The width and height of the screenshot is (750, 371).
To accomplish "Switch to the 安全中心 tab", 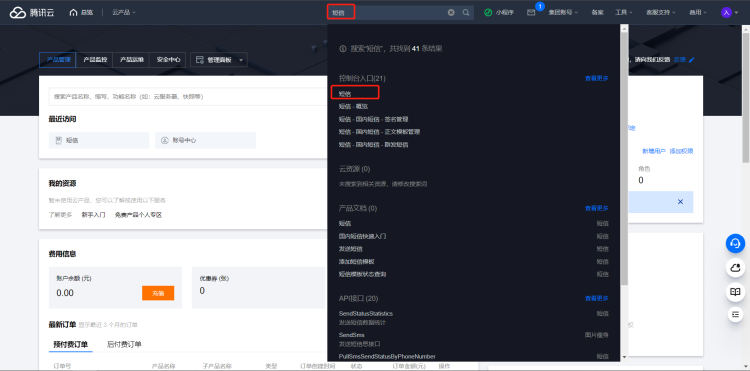I will 168,60.
